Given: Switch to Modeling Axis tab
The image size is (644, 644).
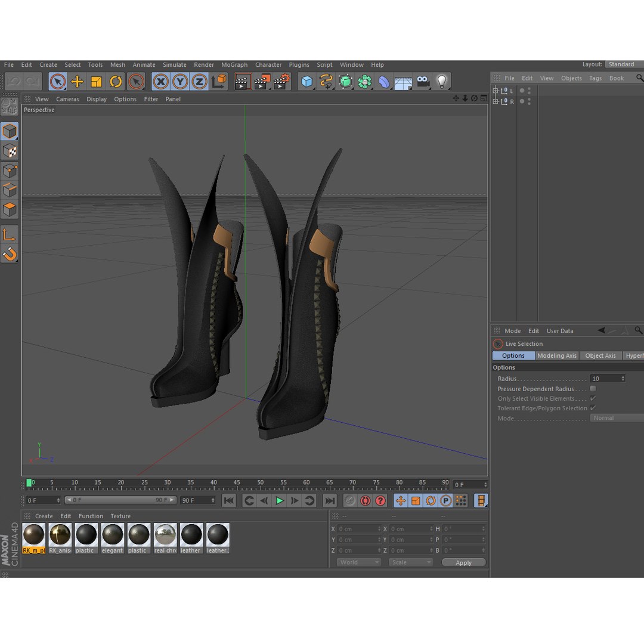Looking at the screenshot, I should 557,355.
